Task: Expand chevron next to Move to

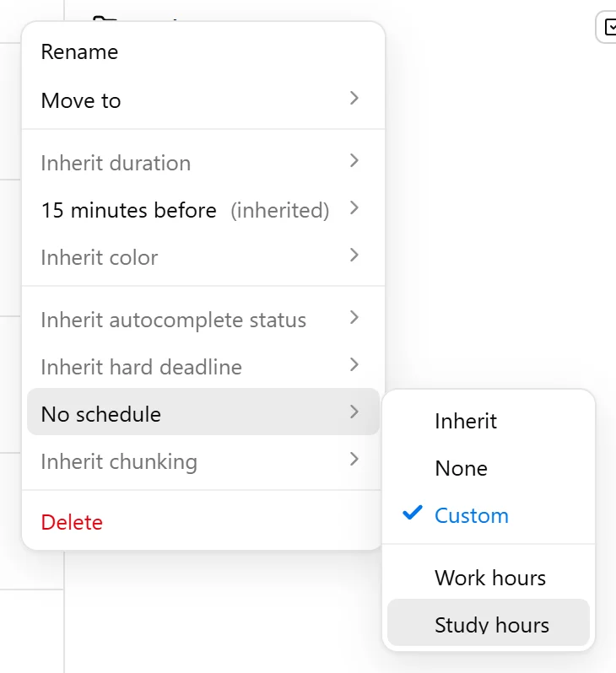Action: pyautogui.click(x=354, y=99)
